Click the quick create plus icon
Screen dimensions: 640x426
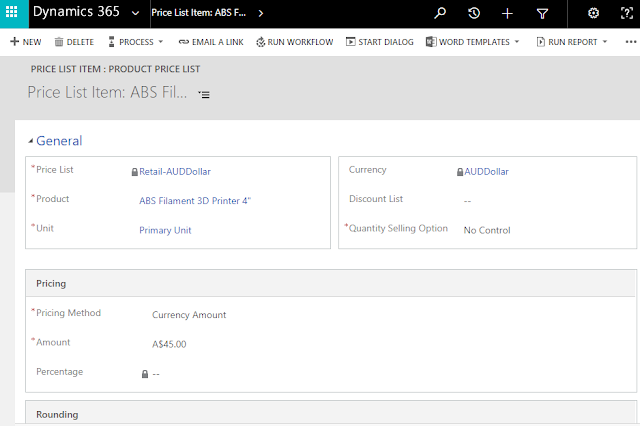[507, 14]
